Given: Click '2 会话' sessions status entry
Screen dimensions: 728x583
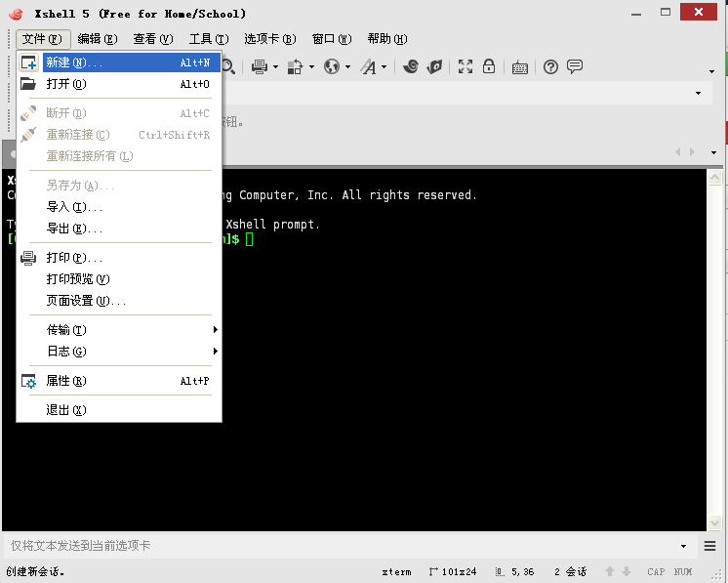Looking at the screenshot, I should (571, 572).
